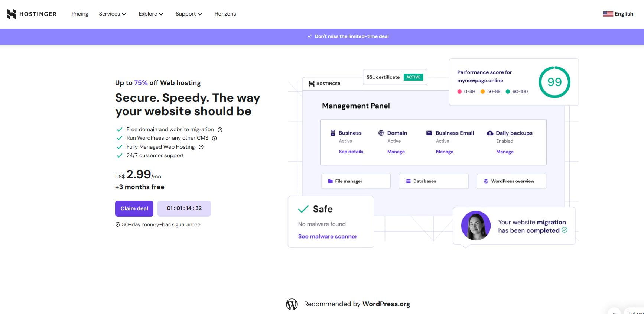Click the performance score 99 circular gauge
The width and height of the screenshot is (644, 314).
554,82
